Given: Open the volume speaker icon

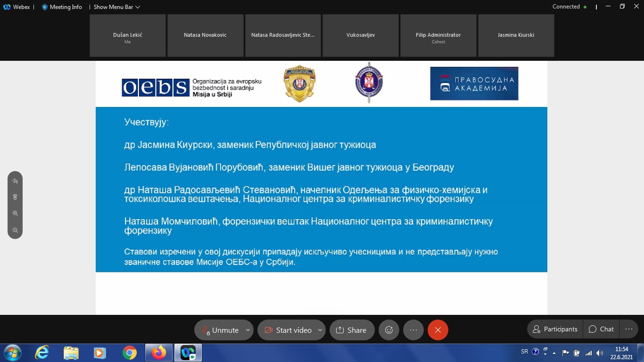Looking at the screenshot, I should (599, 353).
